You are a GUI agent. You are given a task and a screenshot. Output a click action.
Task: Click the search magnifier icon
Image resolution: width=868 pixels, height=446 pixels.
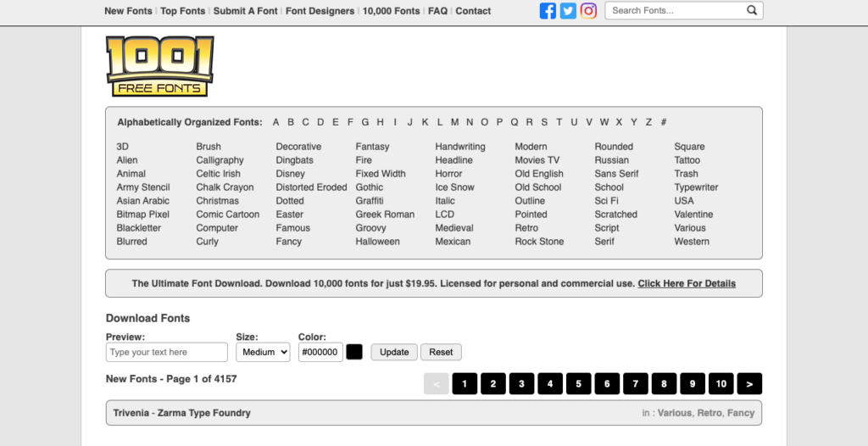(x=751, y=10)
